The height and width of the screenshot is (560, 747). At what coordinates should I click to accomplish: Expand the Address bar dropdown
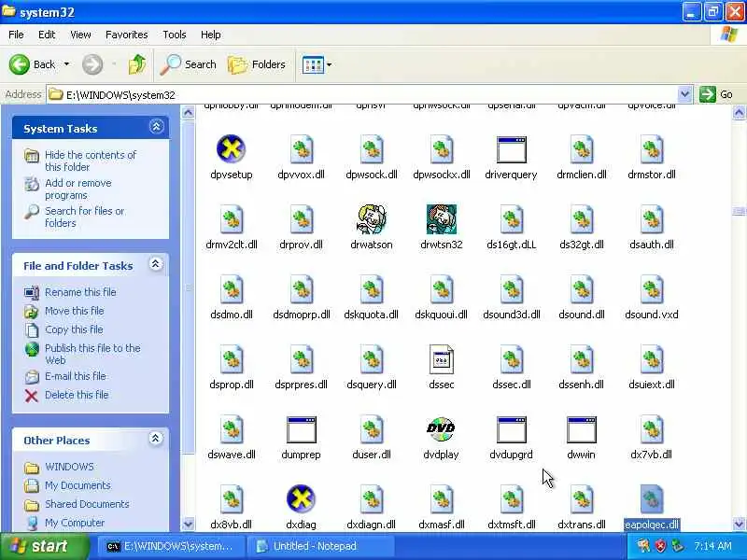pyautogui.click(x=684, y=94)
